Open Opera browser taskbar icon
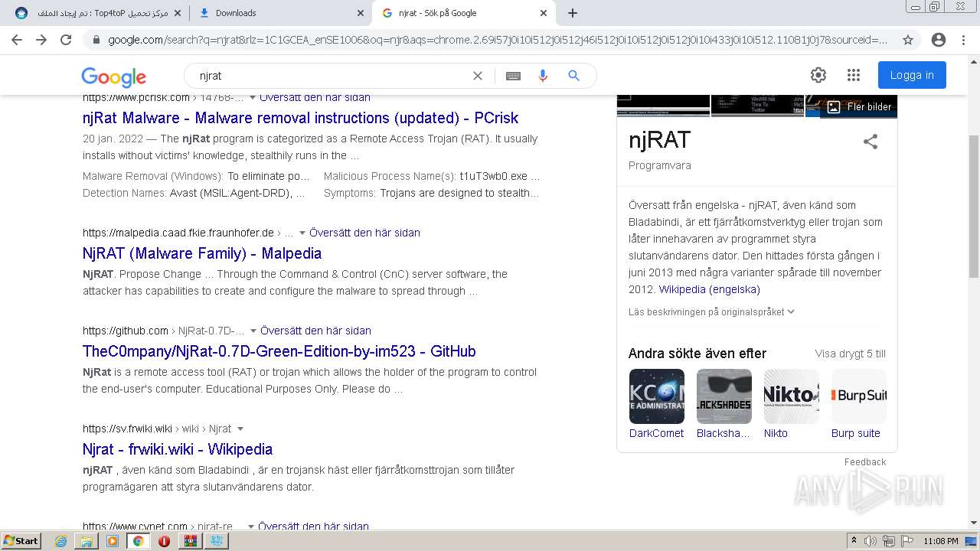Screen dimensions: 980x551 [164, 541]
